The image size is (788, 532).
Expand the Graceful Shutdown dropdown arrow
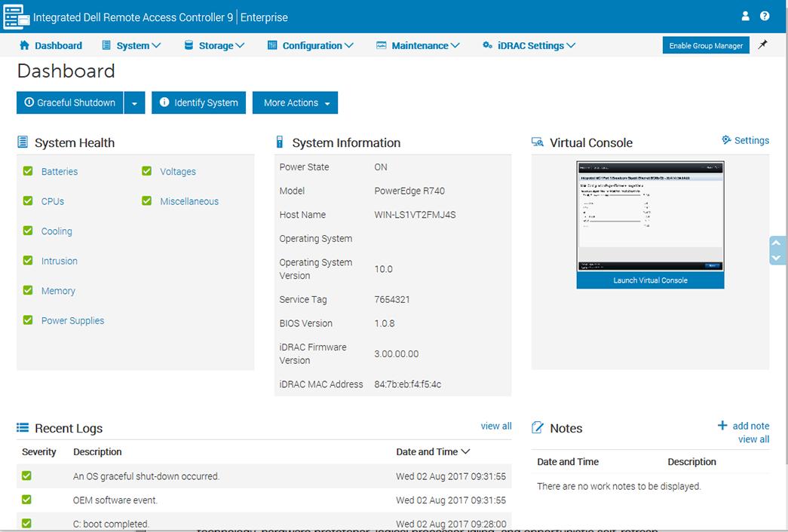click(x=134, y=103)
